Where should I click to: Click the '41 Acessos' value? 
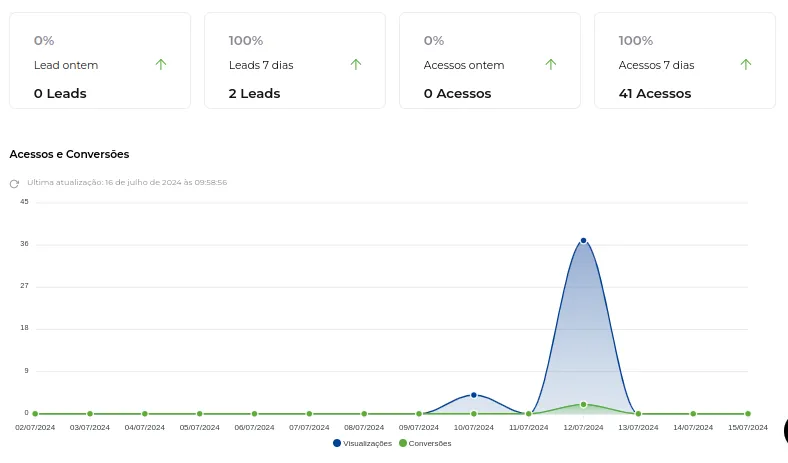click(x=655, y=94)
